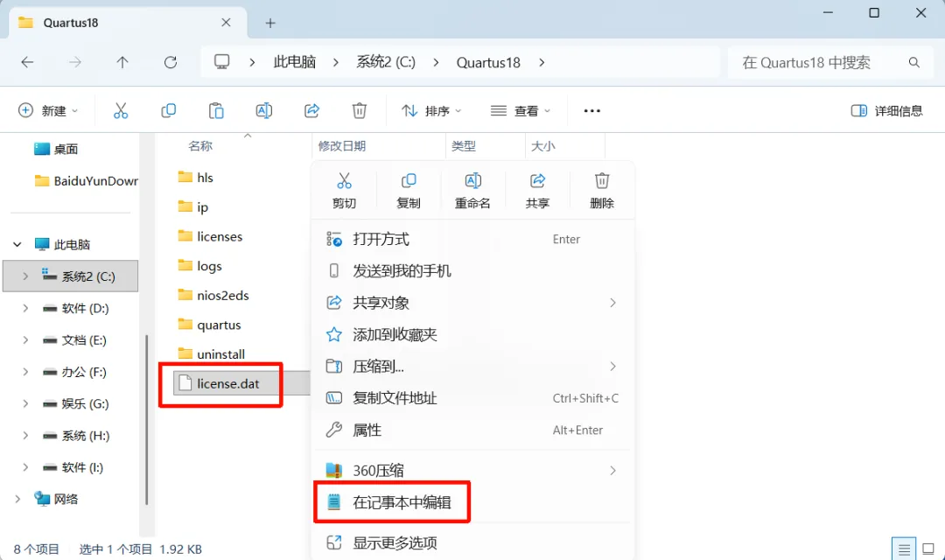Image resolution: width=945 pixels, height=560 pixels.
Task: Open the more options ellipsis menu
Action: [x=591, y=111]
